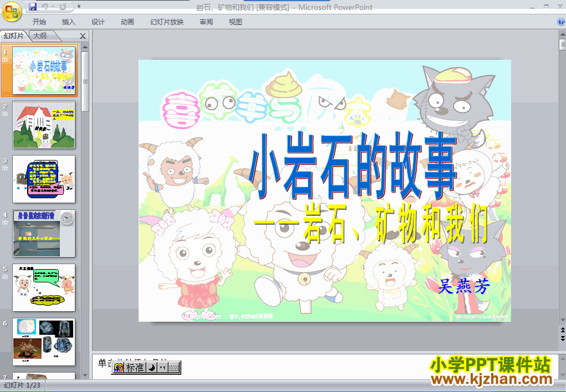Click the thumbnail pane scroll up arrow

(x=85, y=47)
